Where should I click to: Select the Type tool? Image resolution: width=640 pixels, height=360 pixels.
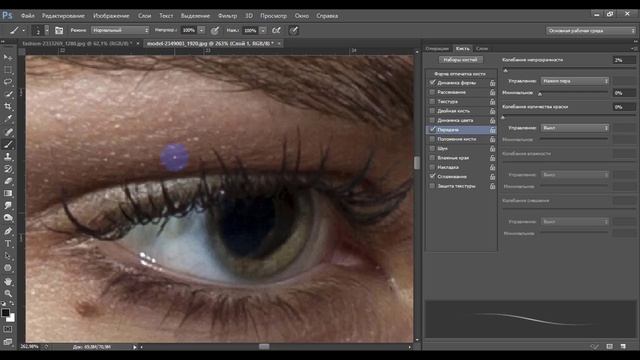(8, 244)
